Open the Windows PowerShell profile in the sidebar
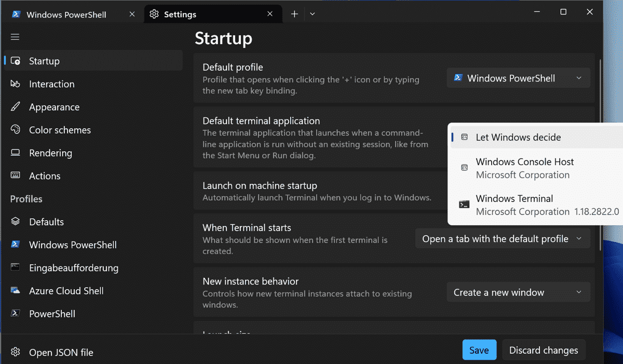623x364 pixels. pyautogui.click(x=93, y=245)
